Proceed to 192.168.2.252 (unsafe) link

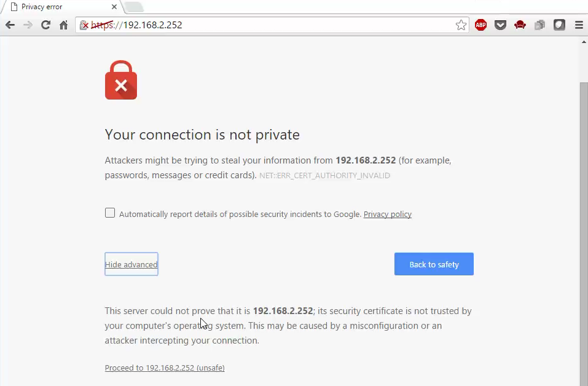(165, 368)
